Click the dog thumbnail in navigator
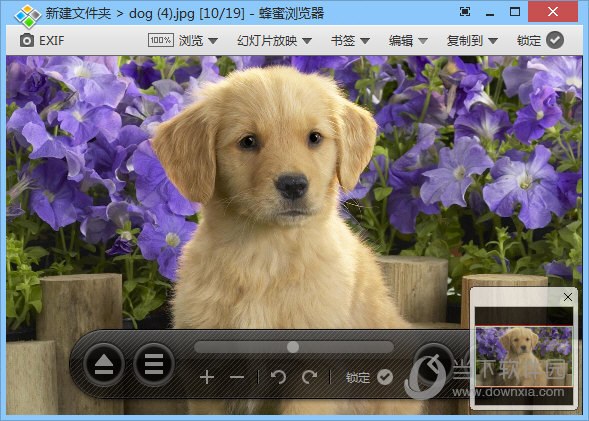589x421 pixels. click(x=524, y=356)
